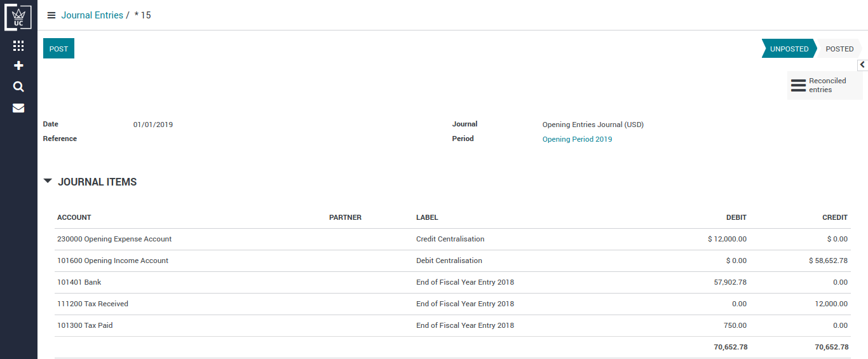
Task: Open the 230000 Opening Expense Account row
Action: (114, 239)
